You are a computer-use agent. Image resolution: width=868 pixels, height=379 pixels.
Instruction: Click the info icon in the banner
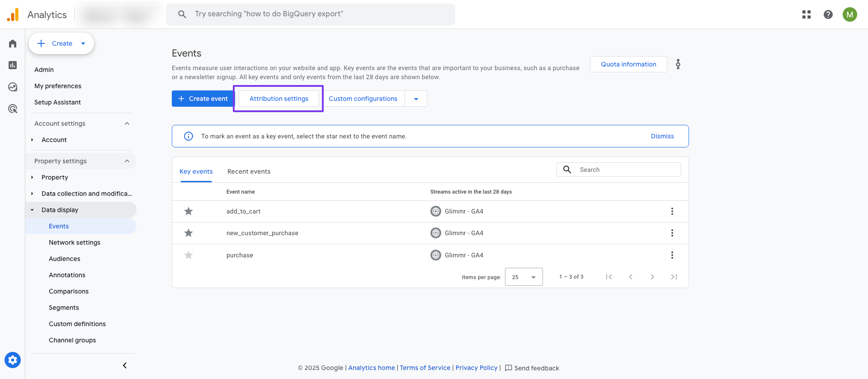point(189,136)
